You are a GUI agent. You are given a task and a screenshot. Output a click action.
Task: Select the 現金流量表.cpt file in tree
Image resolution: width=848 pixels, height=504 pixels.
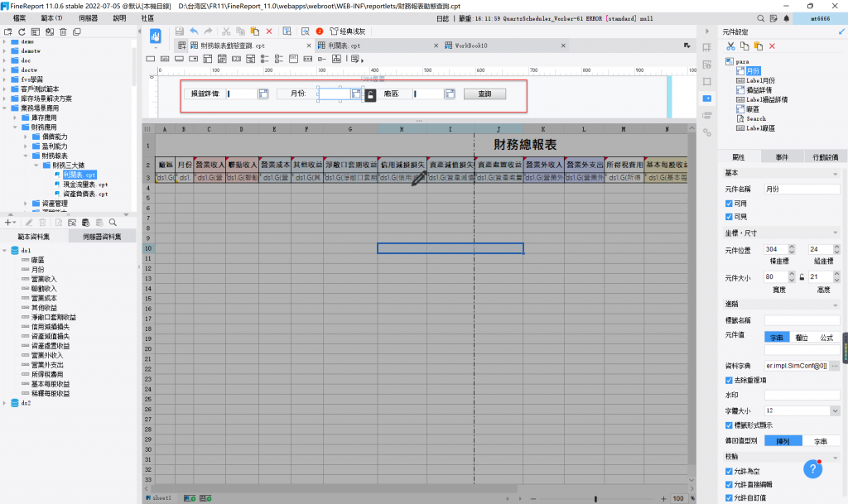coord(85,185)
